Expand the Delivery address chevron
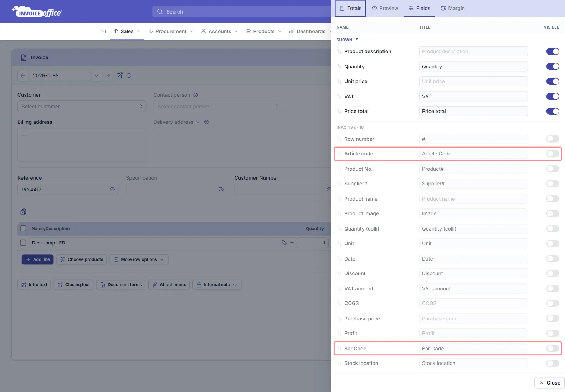 point(199,122)
